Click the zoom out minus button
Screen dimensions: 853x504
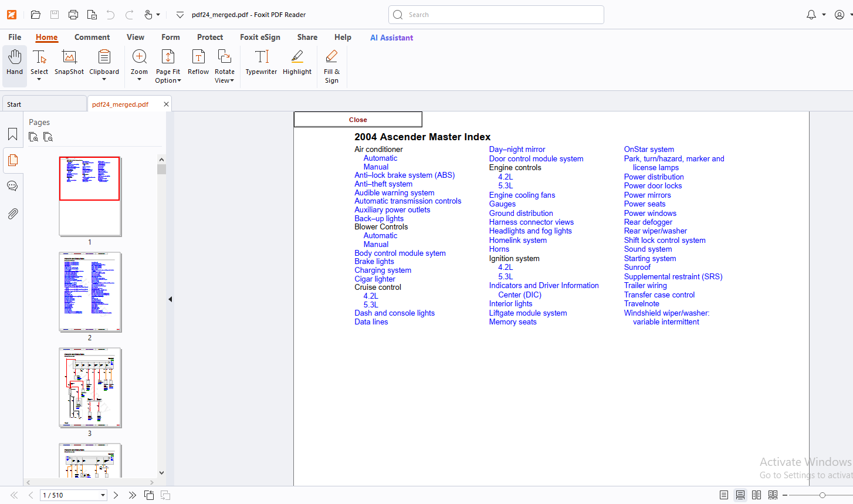(785, 495)
